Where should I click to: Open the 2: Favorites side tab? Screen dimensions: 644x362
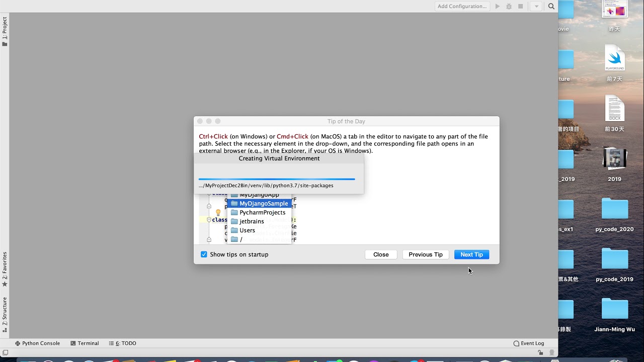click(x=5, y=269)
